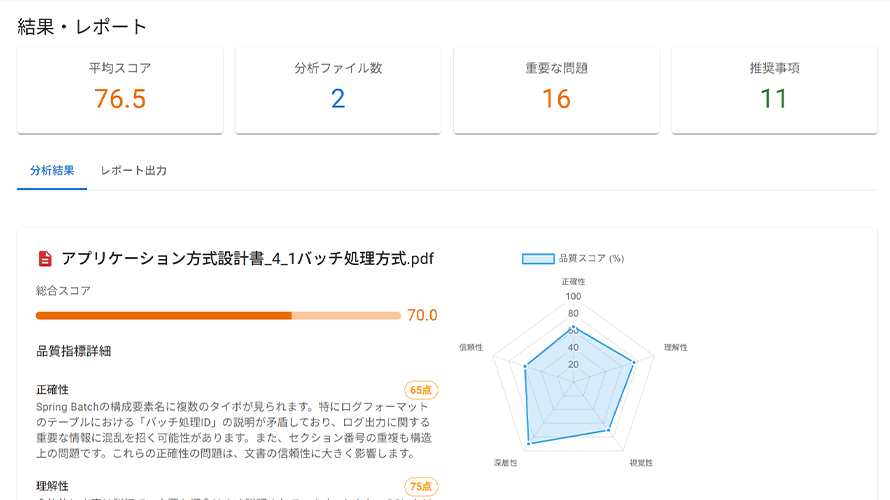Click the 視覚性 data point on radar chart

608,430
